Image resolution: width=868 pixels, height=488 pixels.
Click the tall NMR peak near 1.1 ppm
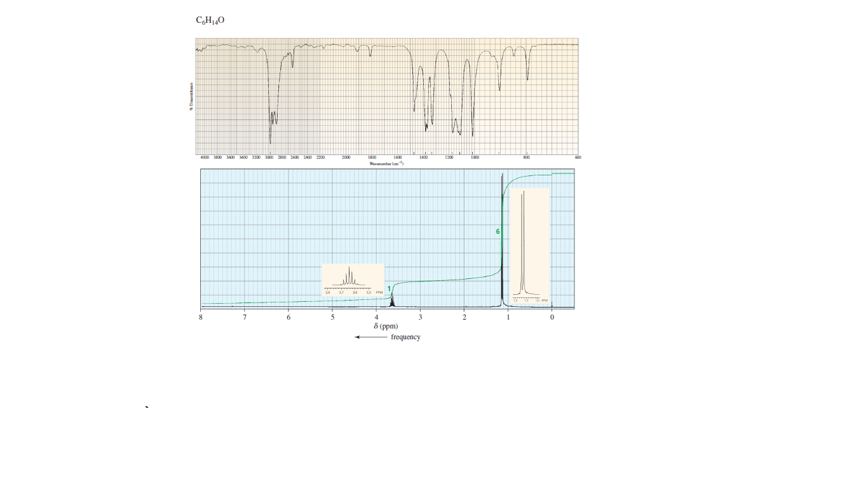click(x=503, y=240)
